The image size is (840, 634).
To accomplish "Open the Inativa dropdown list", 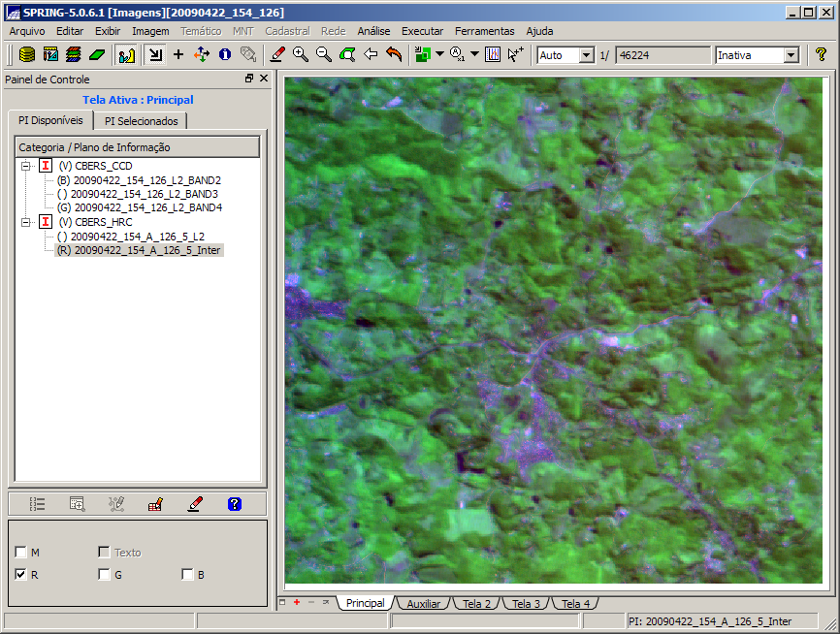I will pyautogui.click(x=791, y=55).
